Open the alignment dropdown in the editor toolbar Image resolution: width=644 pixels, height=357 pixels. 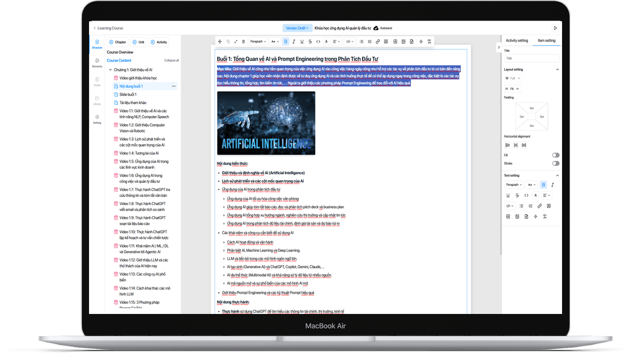[336, 42]
